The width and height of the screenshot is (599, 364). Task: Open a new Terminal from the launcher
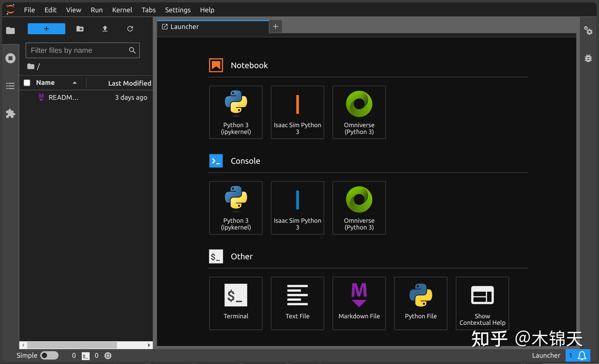(x=236, y=303)
